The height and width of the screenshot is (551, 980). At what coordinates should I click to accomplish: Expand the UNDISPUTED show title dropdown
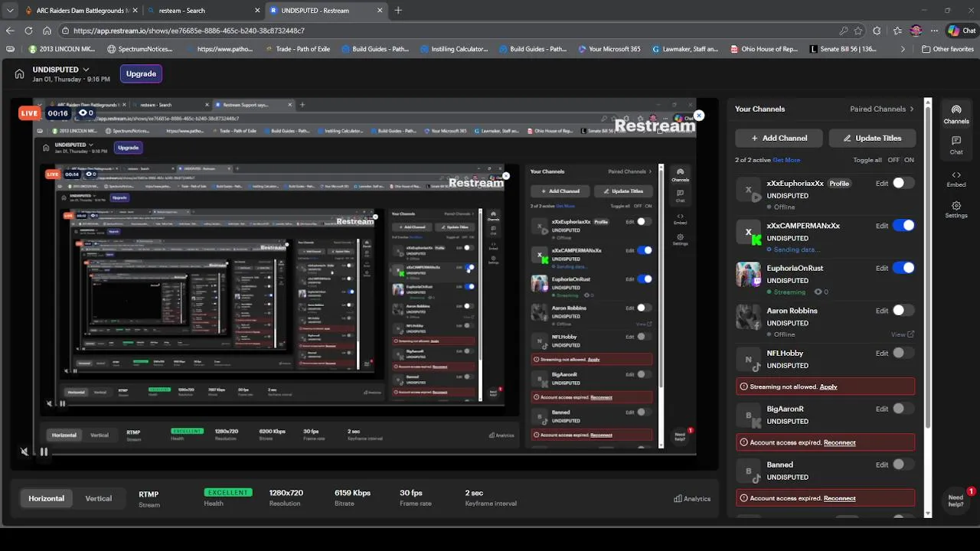(86, 70)
